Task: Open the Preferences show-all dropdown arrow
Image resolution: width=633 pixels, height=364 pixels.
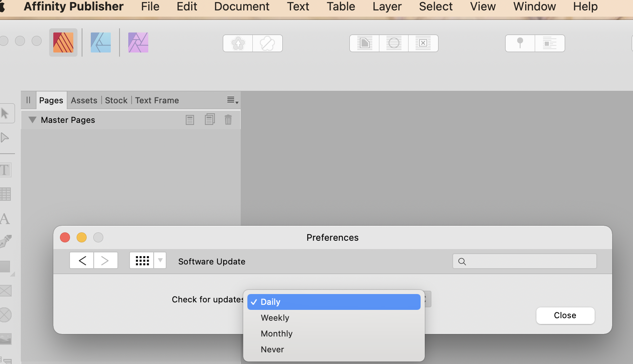Action: click(160, 260)
